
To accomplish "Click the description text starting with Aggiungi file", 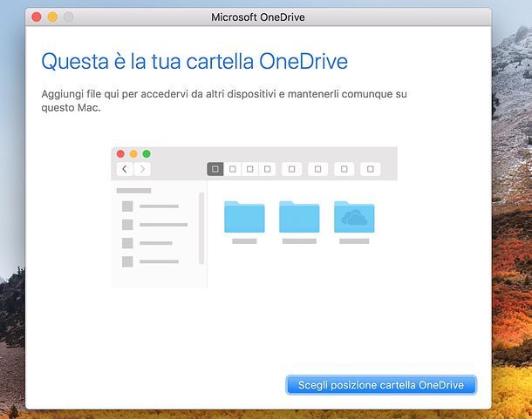I will tap(224, 101).
